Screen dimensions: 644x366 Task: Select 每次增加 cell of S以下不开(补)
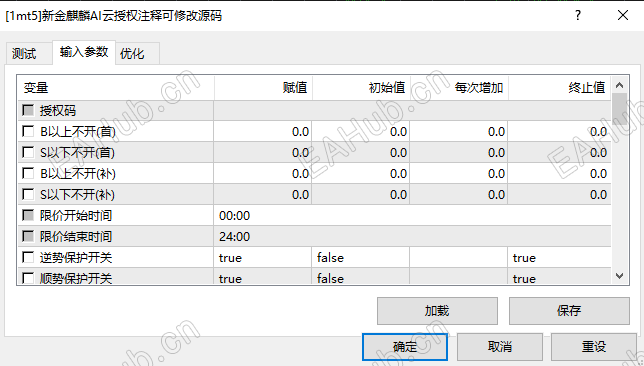click(459, 194)
